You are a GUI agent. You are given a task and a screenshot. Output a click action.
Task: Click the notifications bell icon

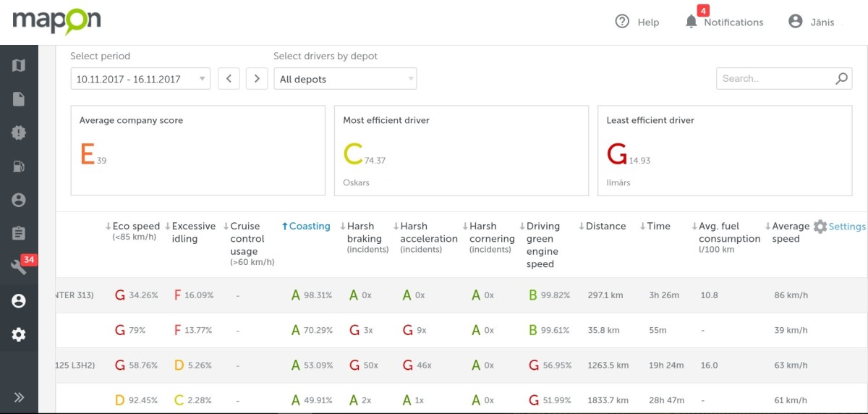[692, 22]
